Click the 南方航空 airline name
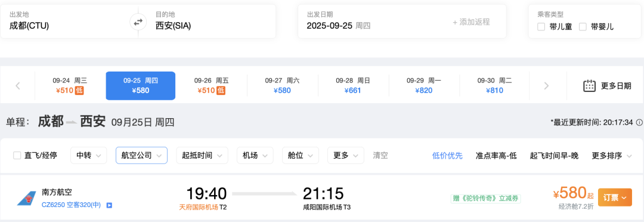The image size is (644, 222). 57,192
